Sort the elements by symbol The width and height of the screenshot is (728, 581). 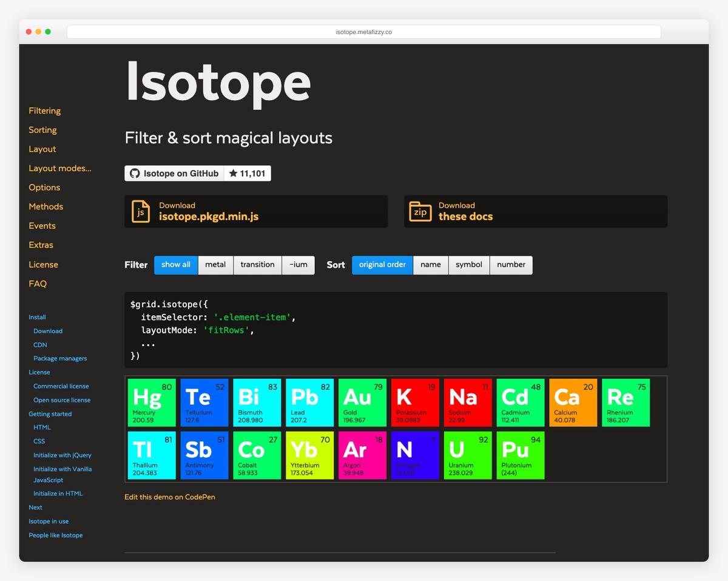(469, 265)
